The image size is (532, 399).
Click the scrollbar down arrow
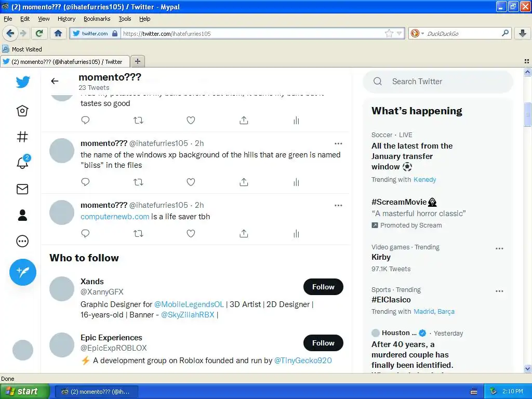pos(527,368)
